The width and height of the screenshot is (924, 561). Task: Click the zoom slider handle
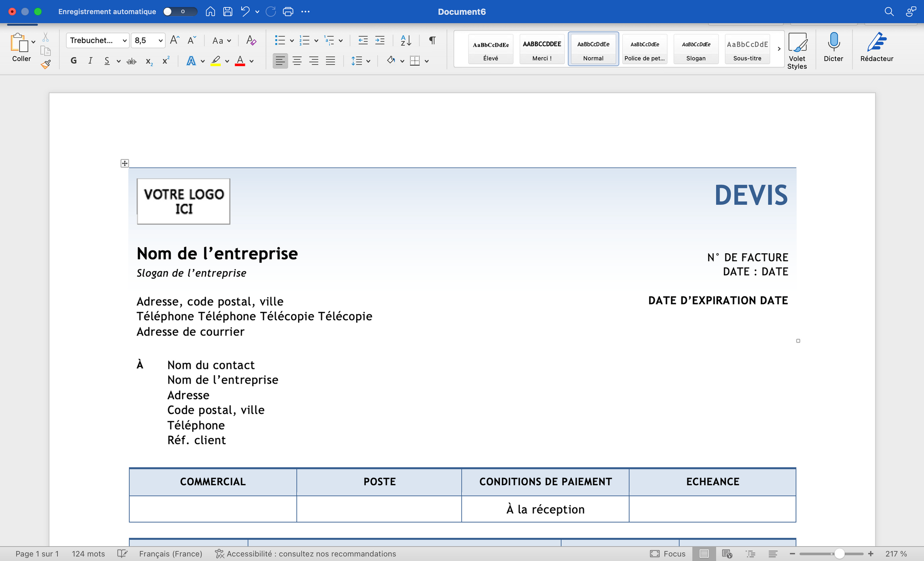(839, 554)
